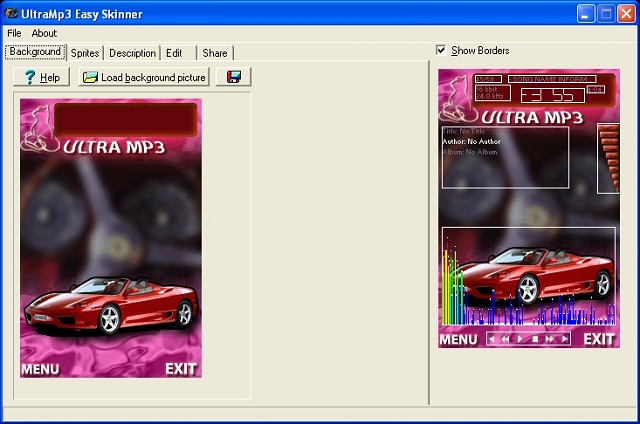Click 'Author: No Author' text in preview
Screen dimensions: 640x424
(x=471, y=142)
